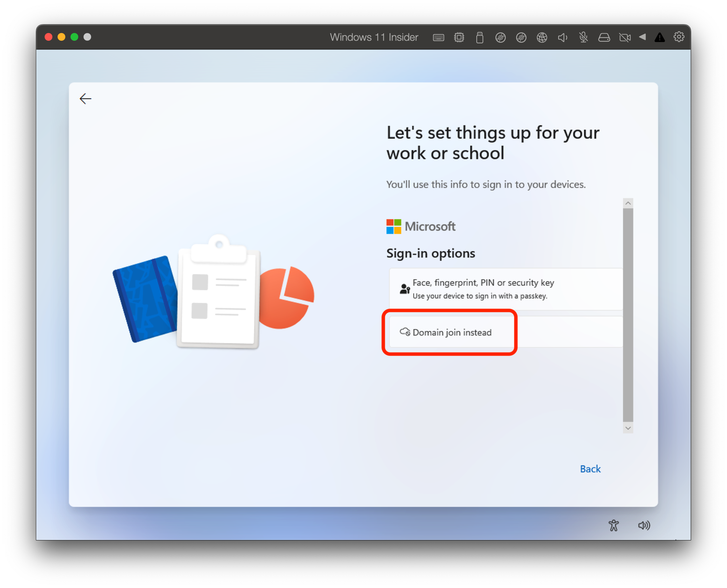Collapse toolbar using the left triangle arrow
Screen dimensions: 727x588
(642, 37)
